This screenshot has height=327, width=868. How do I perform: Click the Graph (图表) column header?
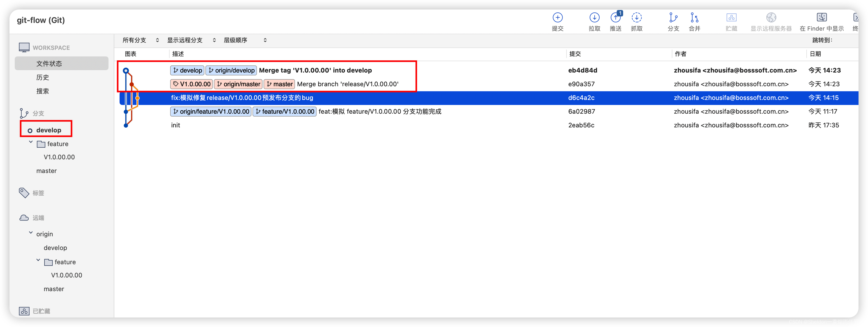(130, 54)
